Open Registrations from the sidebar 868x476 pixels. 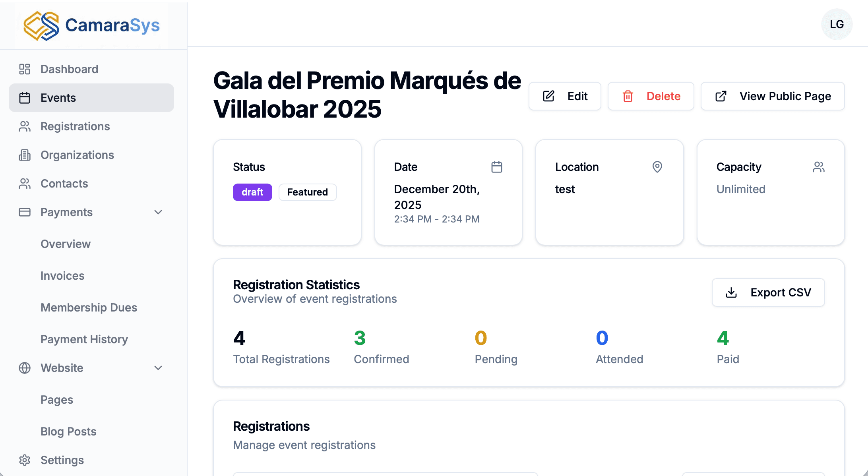click(x=75, y=126)
